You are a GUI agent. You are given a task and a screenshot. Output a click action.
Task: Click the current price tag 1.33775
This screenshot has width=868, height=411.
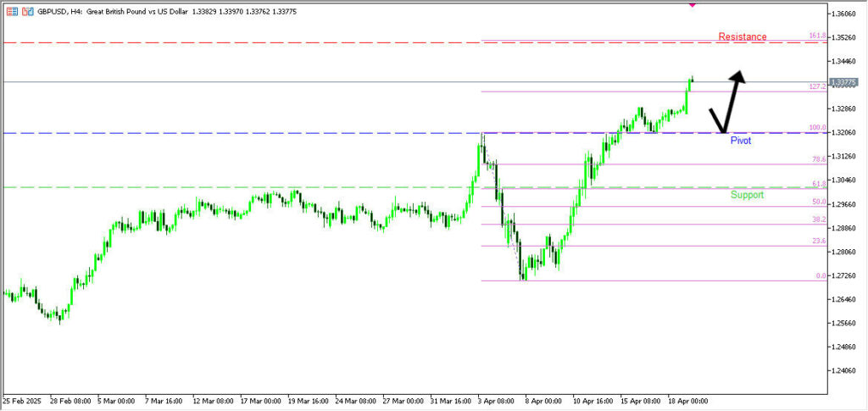(x=844, y=82)
